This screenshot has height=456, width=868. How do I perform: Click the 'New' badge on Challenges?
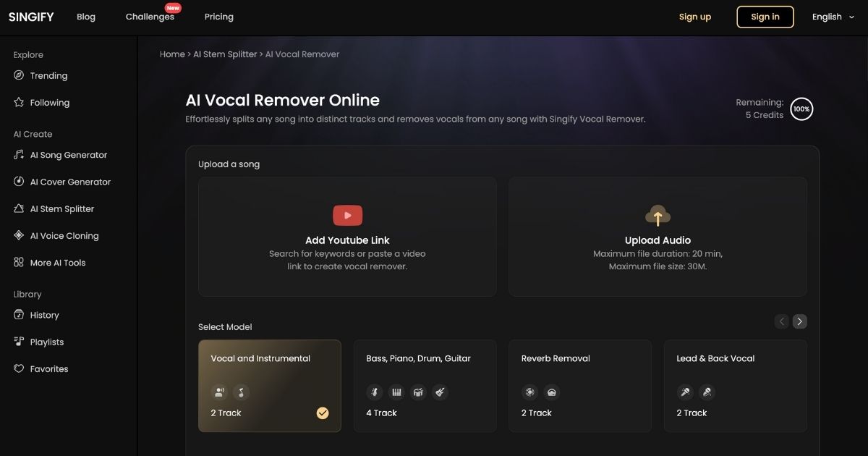[x=173, y=8]
